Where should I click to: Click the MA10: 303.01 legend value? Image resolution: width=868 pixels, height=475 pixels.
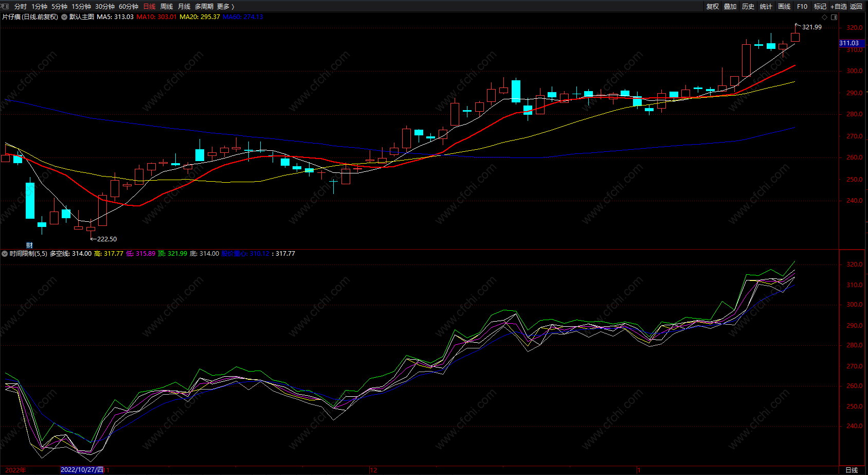point(156,17)
